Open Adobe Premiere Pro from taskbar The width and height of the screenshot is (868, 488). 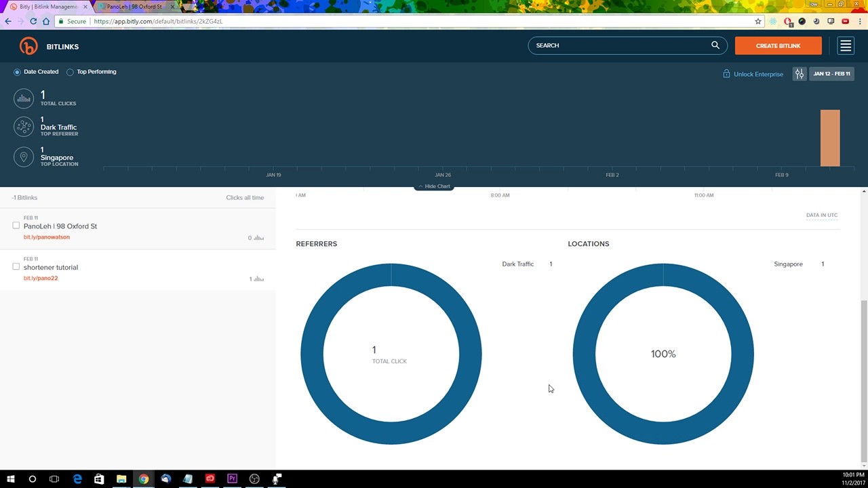pos(233,479)
